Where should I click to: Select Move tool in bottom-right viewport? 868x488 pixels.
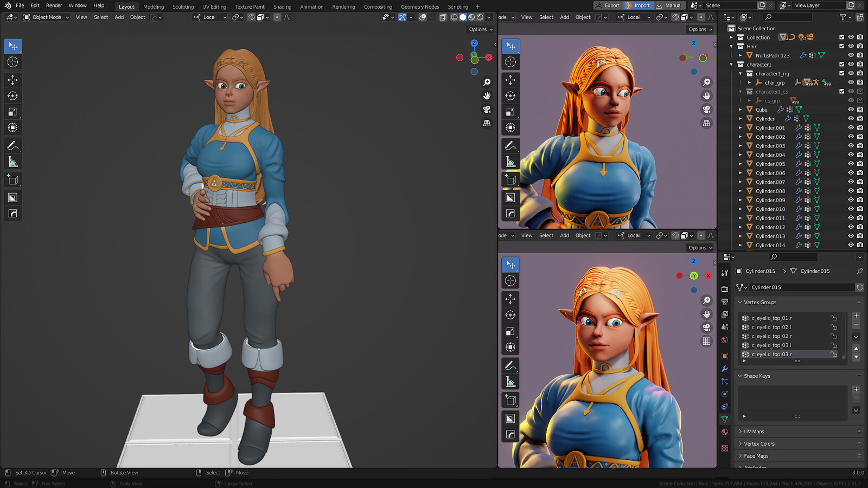click(510, 299)
